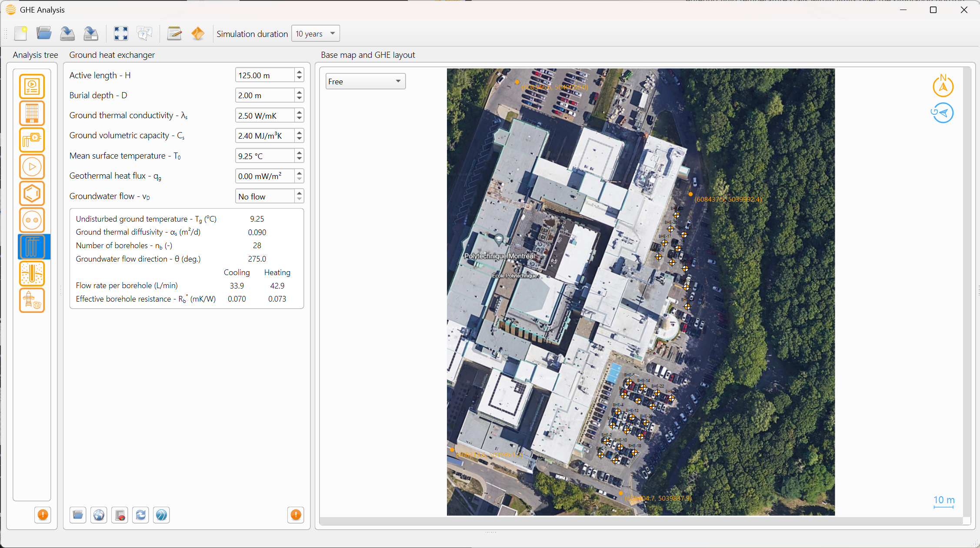Select the heat pump piping node
Image resolution: width=980 pixels, height=548 pixels.
[32, 139]
